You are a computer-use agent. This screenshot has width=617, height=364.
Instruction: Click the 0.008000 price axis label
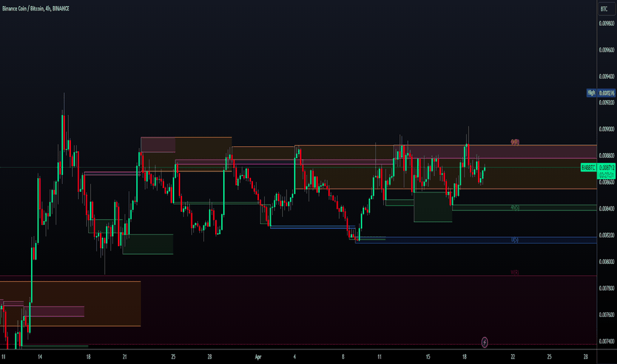(x=606, y=261)
